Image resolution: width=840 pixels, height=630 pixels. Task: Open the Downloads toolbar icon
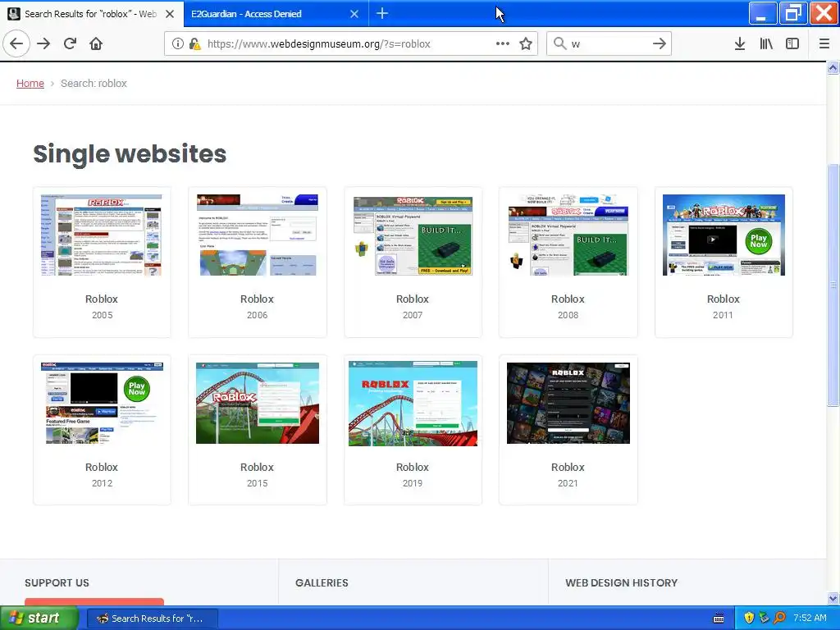click(x=740, y=43)
